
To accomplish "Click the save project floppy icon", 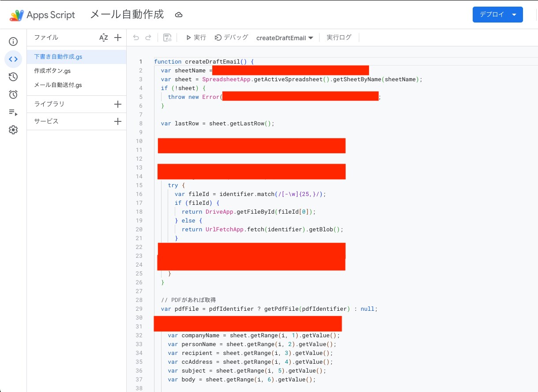I will (x=167, y=38).
